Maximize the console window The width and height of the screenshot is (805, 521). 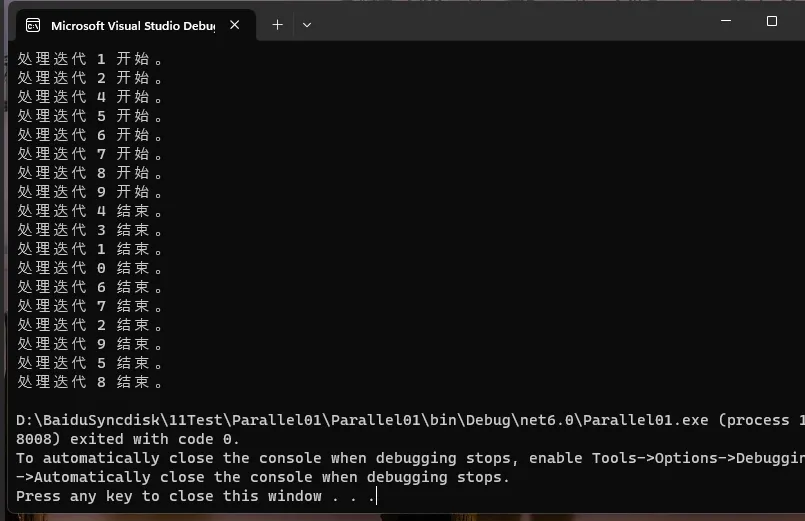(772, 21)
